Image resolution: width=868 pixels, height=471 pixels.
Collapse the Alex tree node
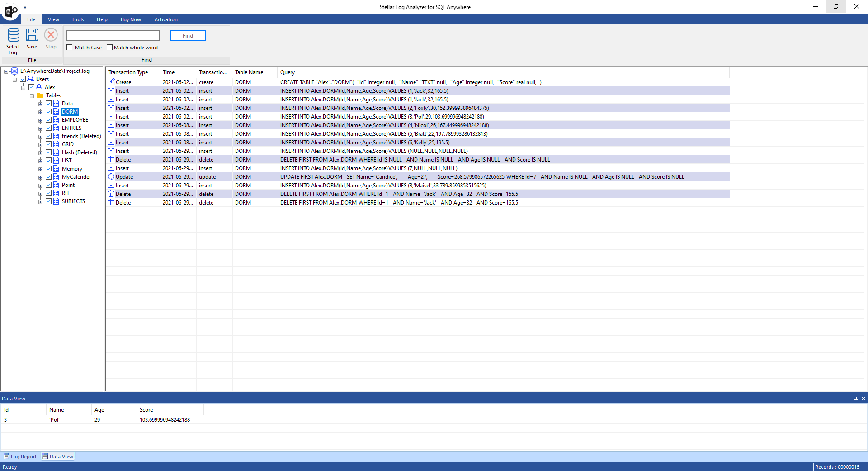pyautogui.click(x=23, y=88)
